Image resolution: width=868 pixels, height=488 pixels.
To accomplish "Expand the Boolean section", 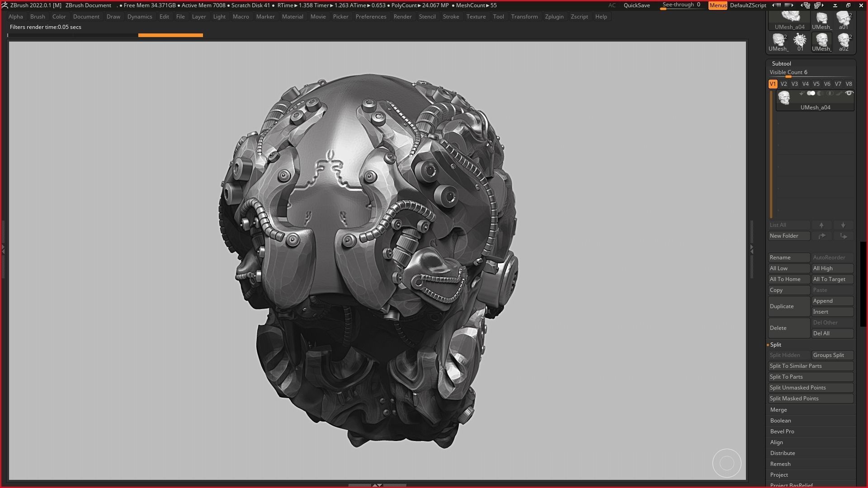I will pyautogui.click(x=780, y=421).
